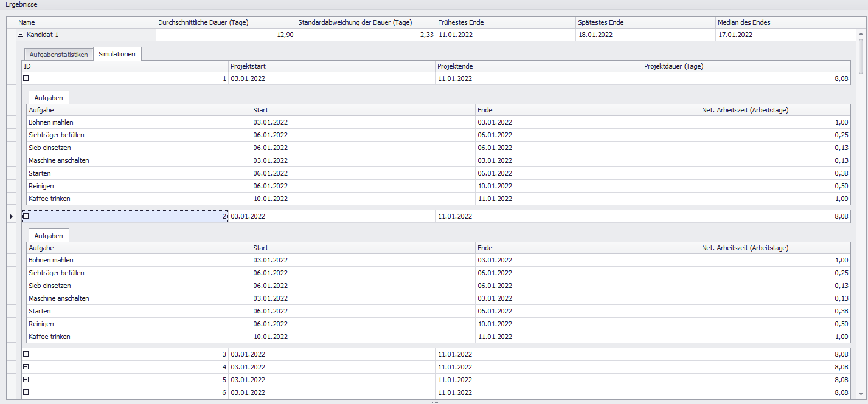
Task: Expand simulation row with ID 5
Action: [x=26, y=380]
